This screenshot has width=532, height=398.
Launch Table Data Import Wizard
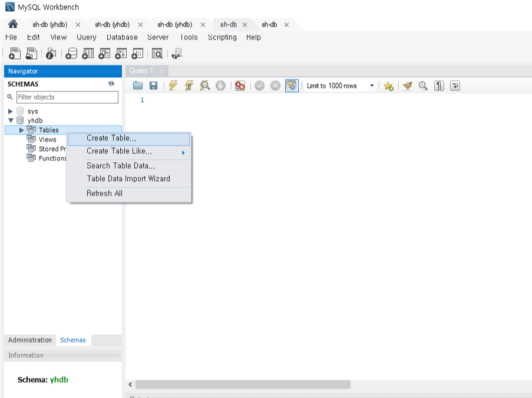(128, 179)
